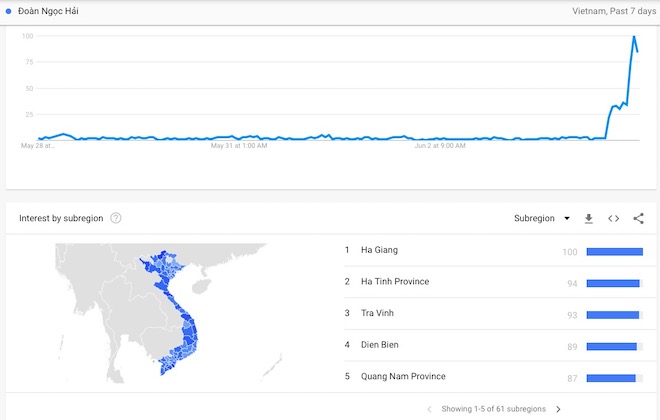Click the Quang Nam Province interest bar
Viewport: 660px width, 420px height.
coord(611,378)
